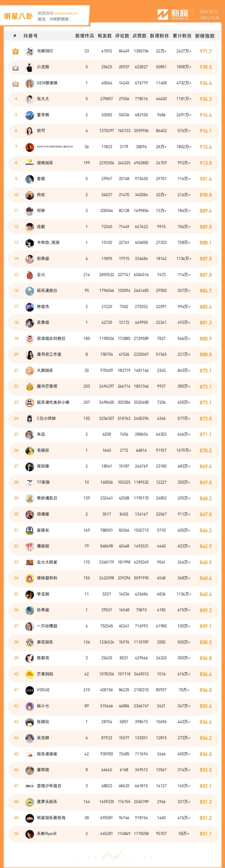Open the 董宇辉 profile avatar
The height and width of the screenshot is (868, 225).
(30, 115)
